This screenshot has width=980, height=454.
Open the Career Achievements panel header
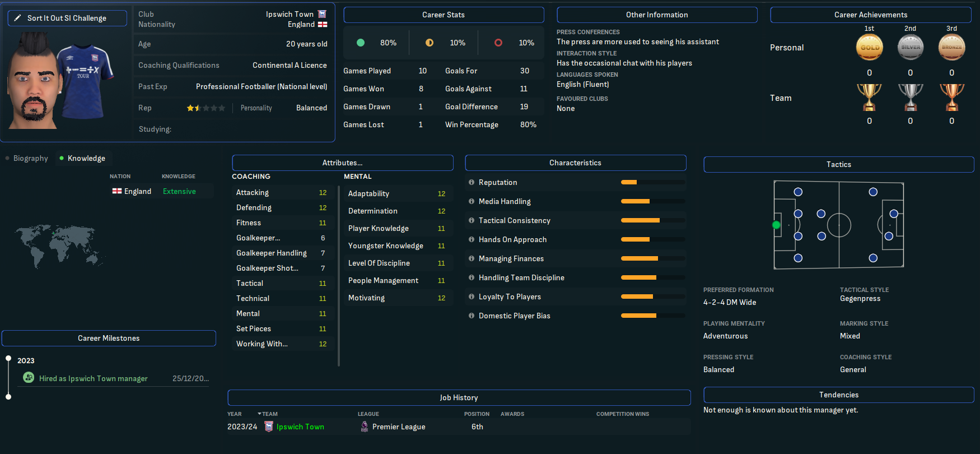[871, 15]
